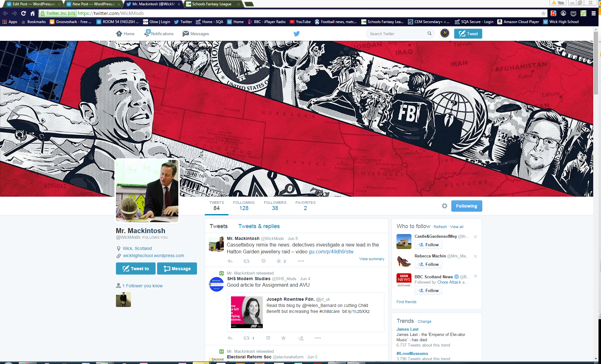Viewport: 601px width, 364px height.
Task: Switch to Tweets & replies tab
Action: click(x=259, y=226)
